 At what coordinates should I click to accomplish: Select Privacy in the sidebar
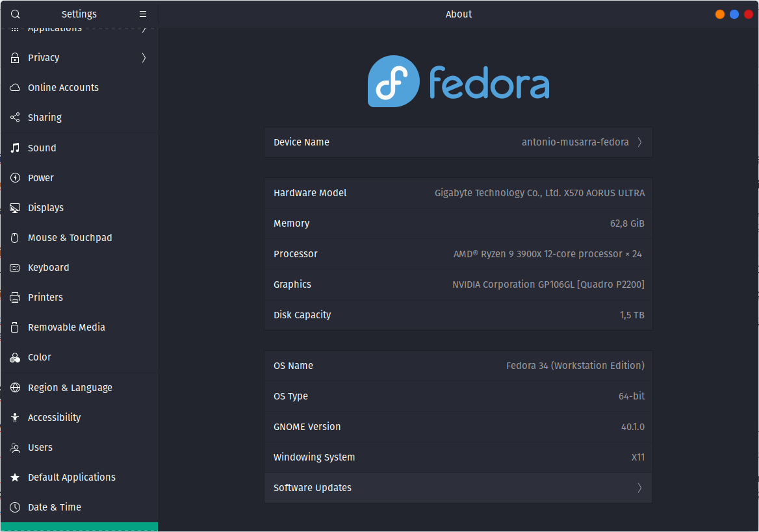click(x=79, y=58)
